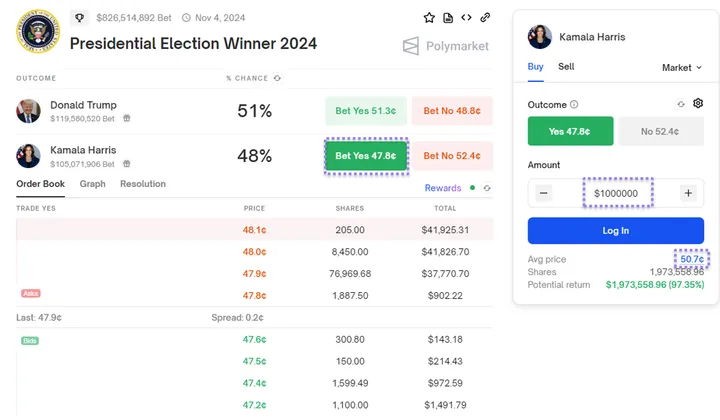This screenshot has height=420, width=720.
Task: Click Bet No 48.8¢ for Donald Trump
Action: (x=452, y=111)
